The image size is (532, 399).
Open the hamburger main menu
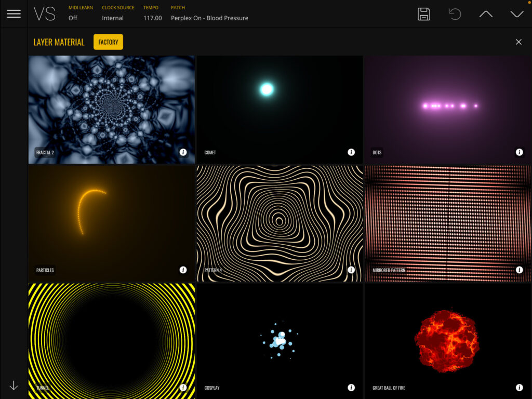click(14, 14)
